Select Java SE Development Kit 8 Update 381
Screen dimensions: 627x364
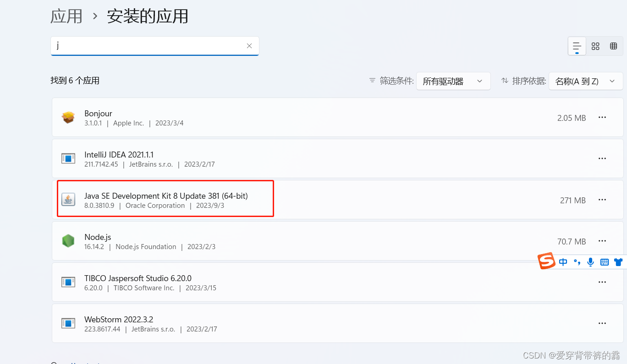[x=166, y=196]
